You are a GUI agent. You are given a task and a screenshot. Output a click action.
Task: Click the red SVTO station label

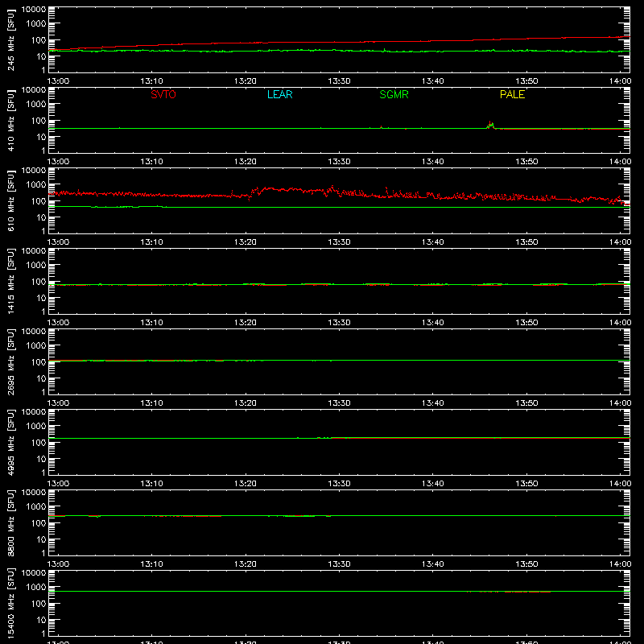[x=163, y=94]
